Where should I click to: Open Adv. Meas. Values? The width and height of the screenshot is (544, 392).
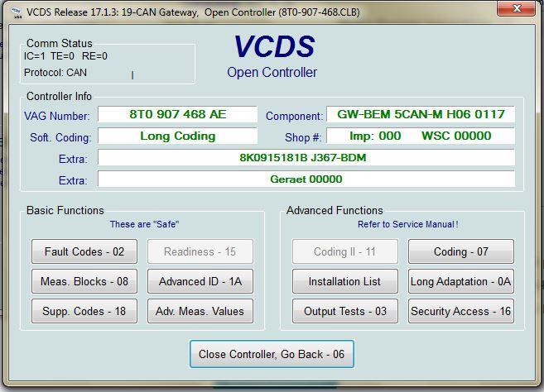pos(200,311)
